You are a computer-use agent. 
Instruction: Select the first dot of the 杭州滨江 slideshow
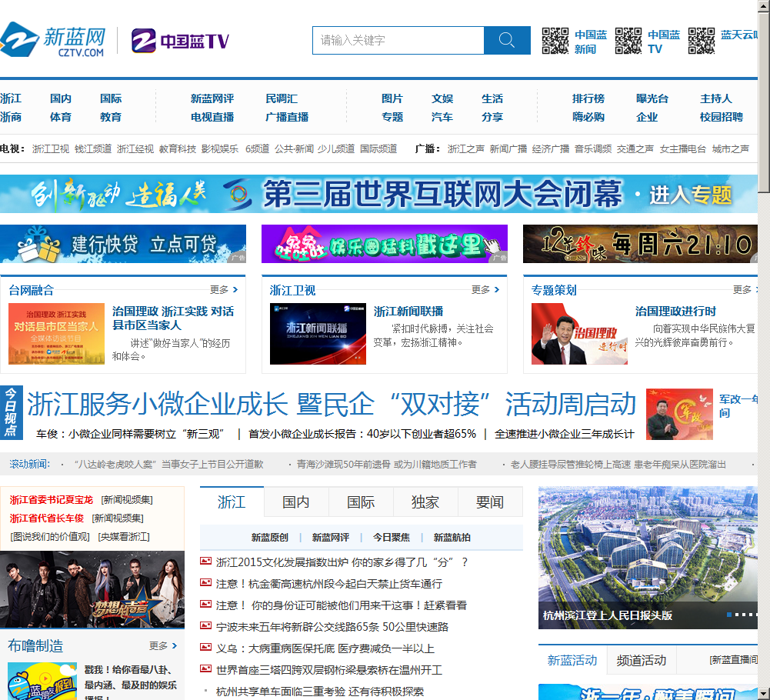[x=729, y=615]
